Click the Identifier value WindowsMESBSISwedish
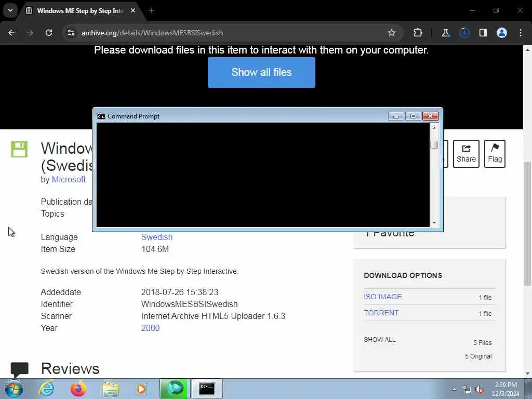The image size is (532, 399). click(x=189, y=304)
